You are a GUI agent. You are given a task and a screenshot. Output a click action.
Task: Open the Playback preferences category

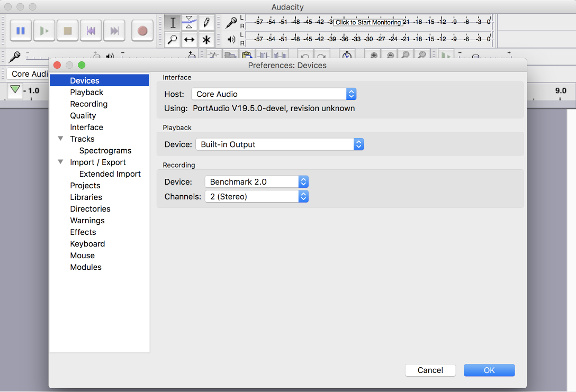tap(87, 92)
